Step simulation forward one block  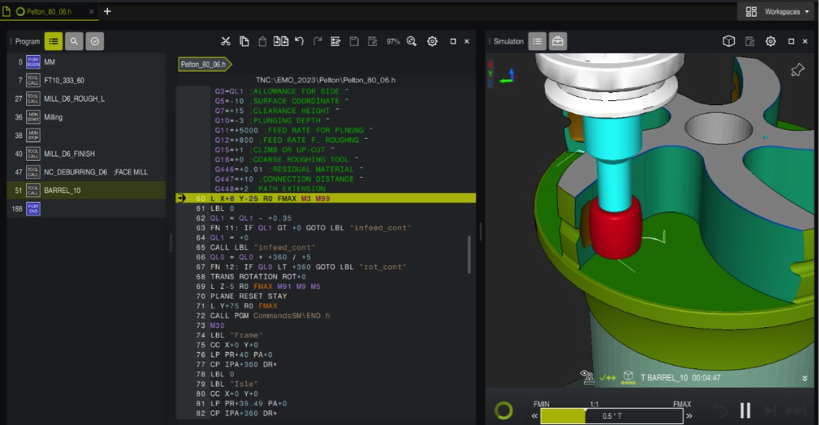click(770, 411)
